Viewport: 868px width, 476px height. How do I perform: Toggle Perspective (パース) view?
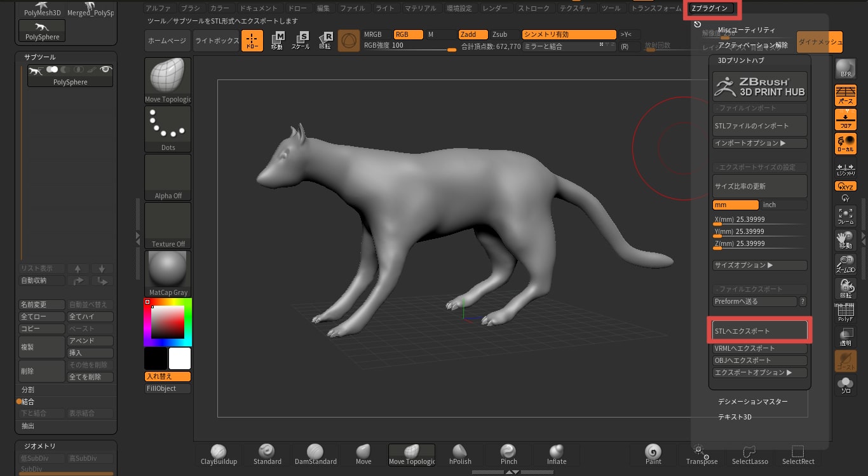[x=846, y=95]
